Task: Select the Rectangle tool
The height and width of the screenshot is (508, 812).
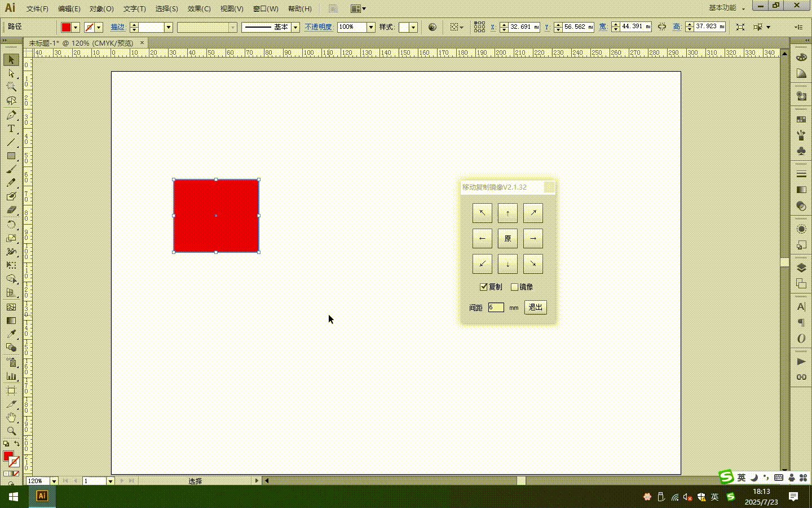Action: [x=11, y=156]
